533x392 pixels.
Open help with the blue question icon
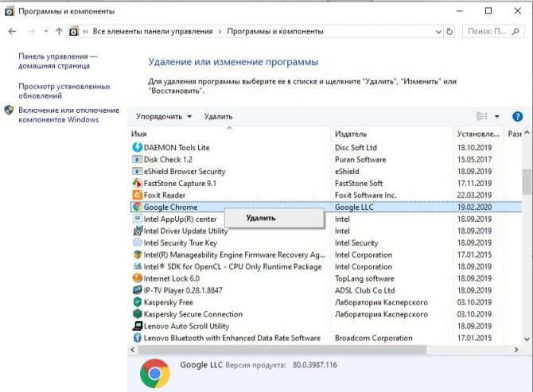(517, 117)
